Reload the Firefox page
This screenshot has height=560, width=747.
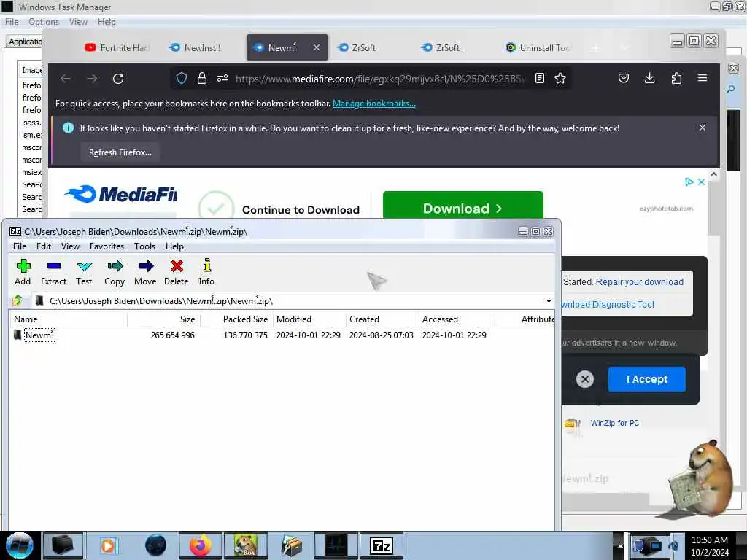[x=118, y=79]
